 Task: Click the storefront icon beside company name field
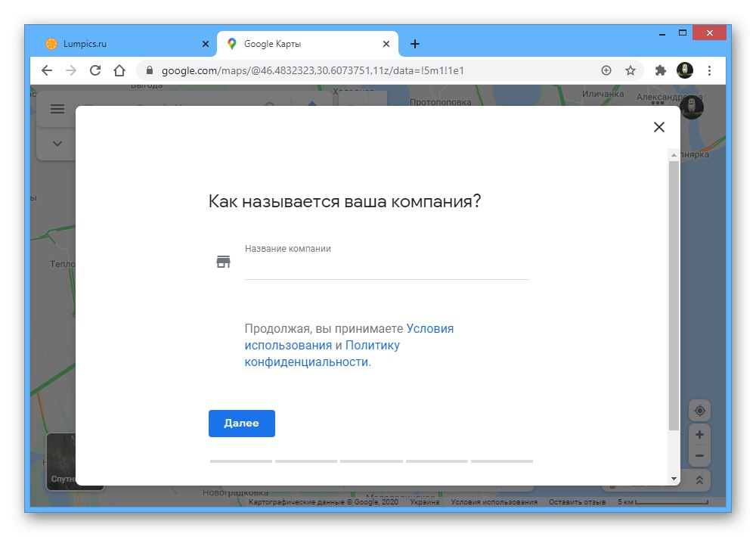click(x=223, y=261)
